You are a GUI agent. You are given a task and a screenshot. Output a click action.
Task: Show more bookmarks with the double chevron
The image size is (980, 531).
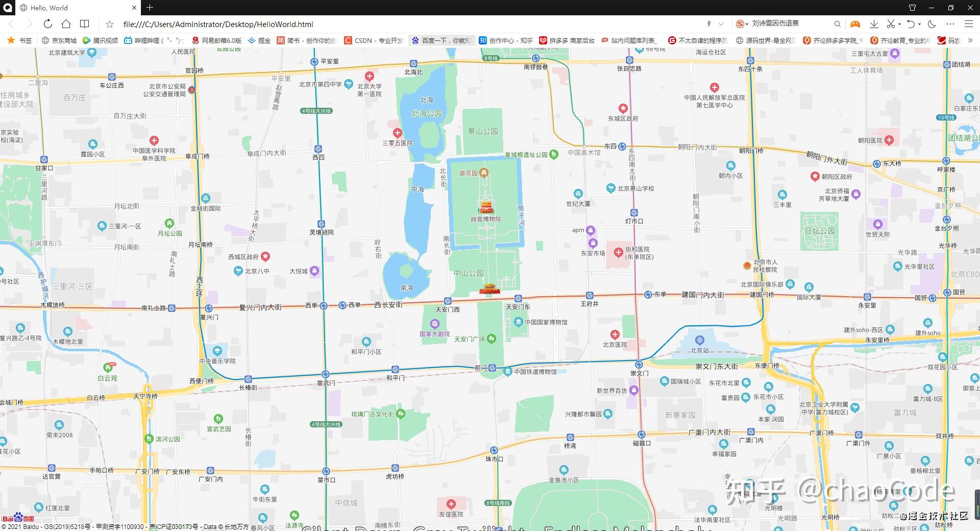click(970, 40)
